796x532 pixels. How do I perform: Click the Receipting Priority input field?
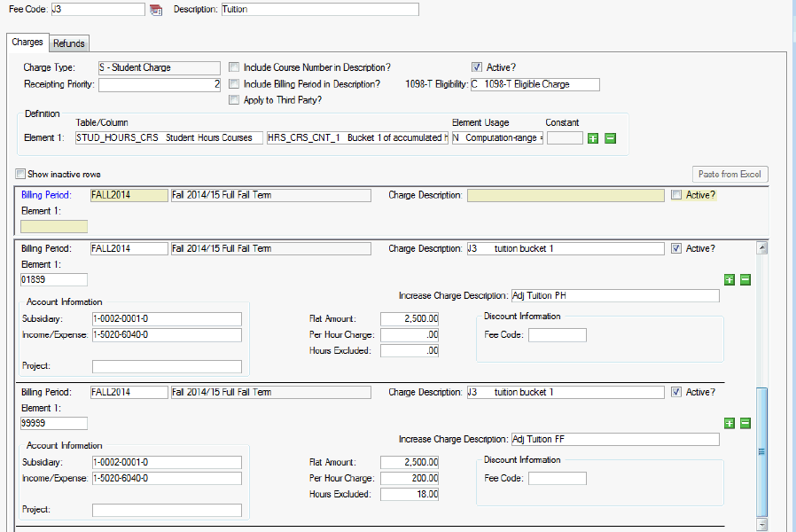tap(159, 85)
